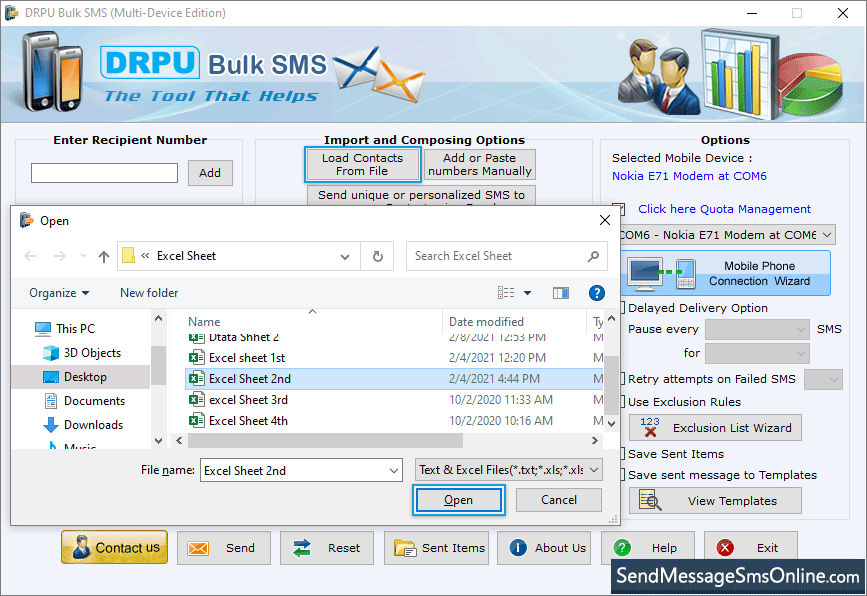The image size is (867, 596).
Task: Click Load Contacts From File button
Action: click(362, 164)
